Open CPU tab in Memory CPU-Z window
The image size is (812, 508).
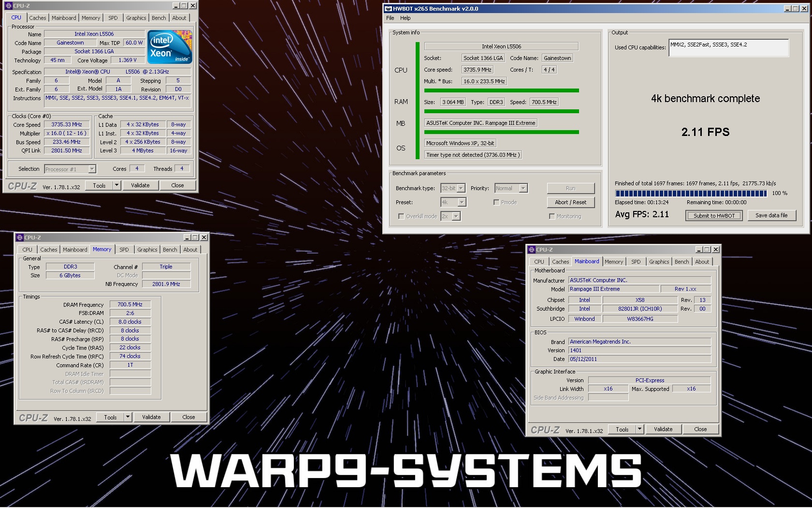click(28, 250)
